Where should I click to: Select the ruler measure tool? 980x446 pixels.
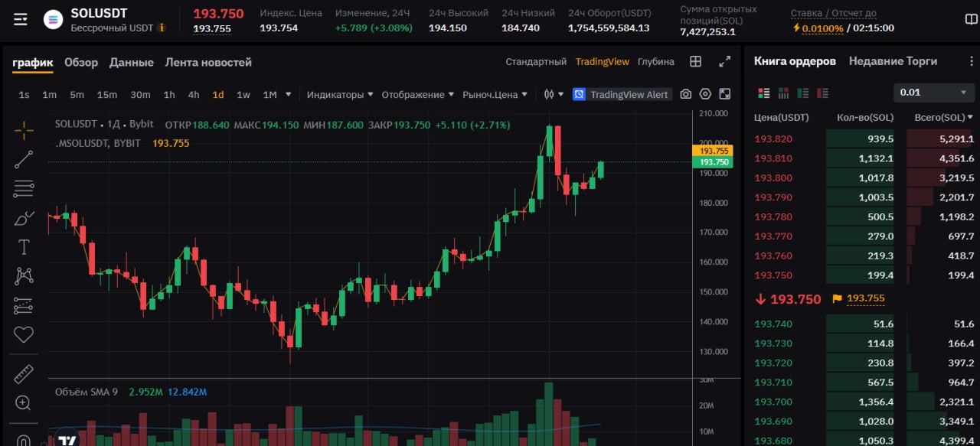coord(24,374)
